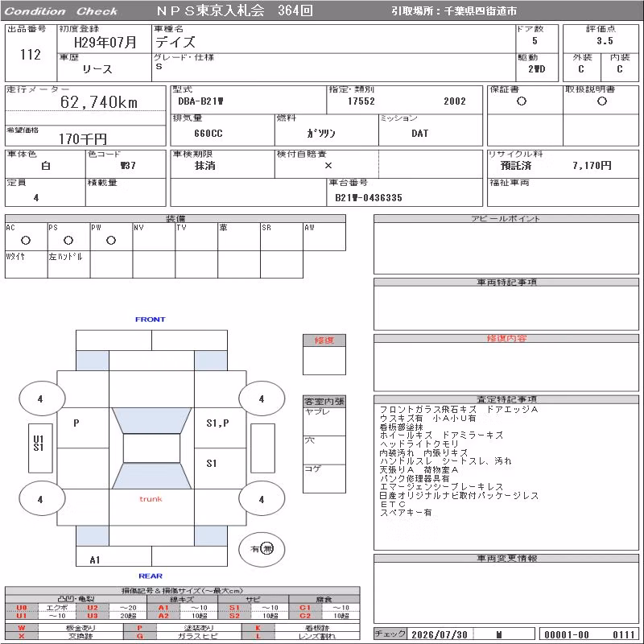
Task: Click the spare tire 有無 oval indicator
Action: click(262, 549)
